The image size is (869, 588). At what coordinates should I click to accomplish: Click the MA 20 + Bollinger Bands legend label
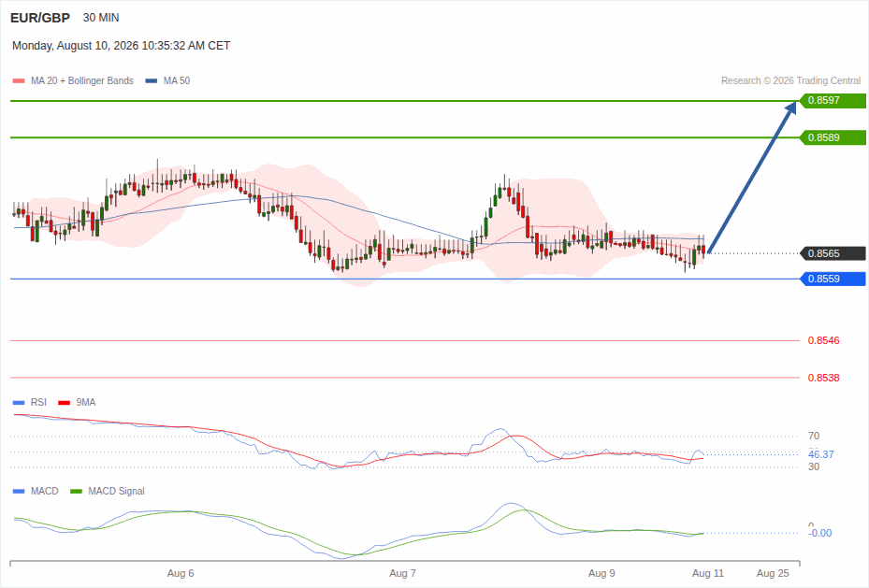coord(82,80)
